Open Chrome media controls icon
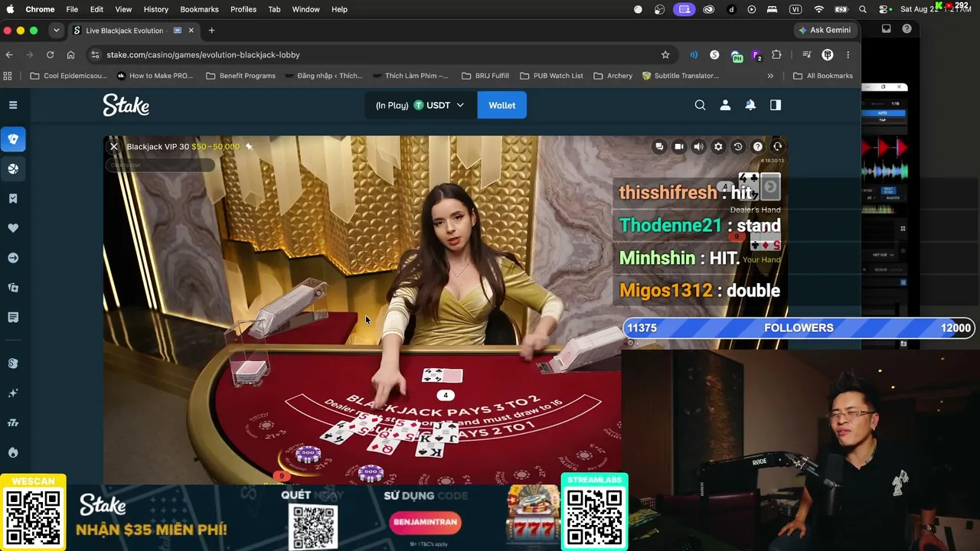This screenshot has width=980, height=551. pos(806,54)
